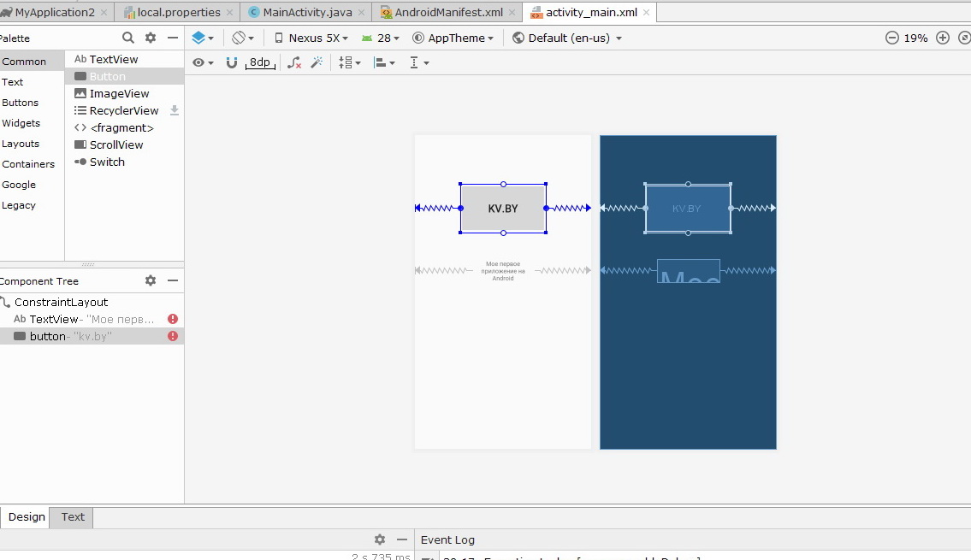Select the TextView tree item

92,319
